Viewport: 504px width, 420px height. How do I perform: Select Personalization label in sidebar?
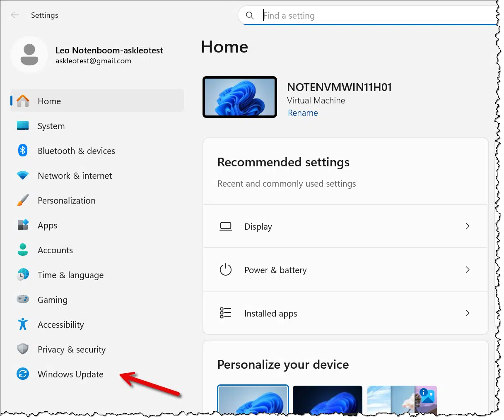pyautogui.click(x=67, y=201)
